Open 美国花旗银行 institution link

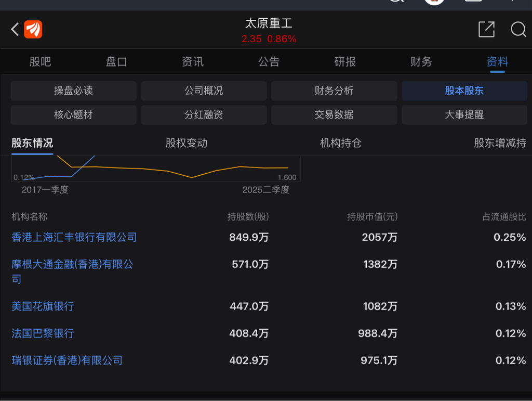[43, 306]
